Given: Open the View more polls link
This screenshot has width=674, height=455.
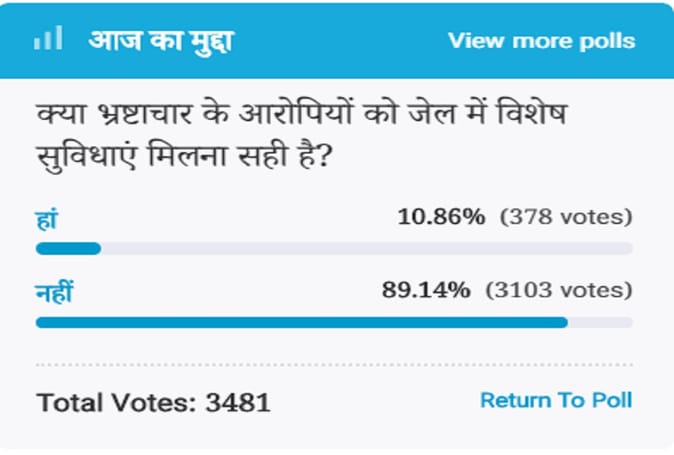Looking at the screenshot, I should click(x=542, y=41).
